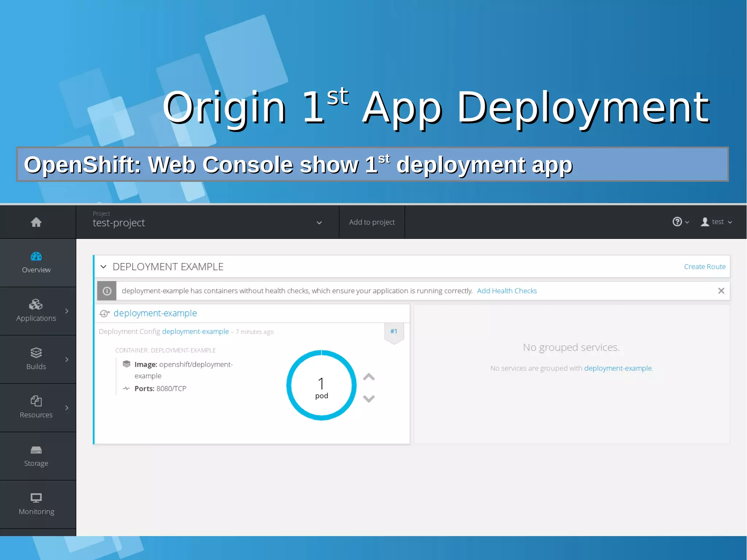The width and height of the screenshot is (747, 560).
Task: Click the info icon in health check alert
Action: tap(107, 291)
